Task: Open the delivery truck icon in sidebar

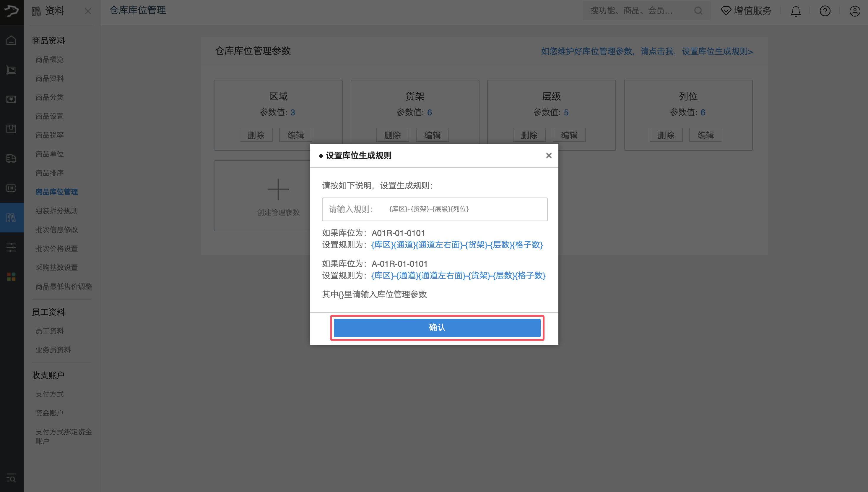Action: (11, 158)
